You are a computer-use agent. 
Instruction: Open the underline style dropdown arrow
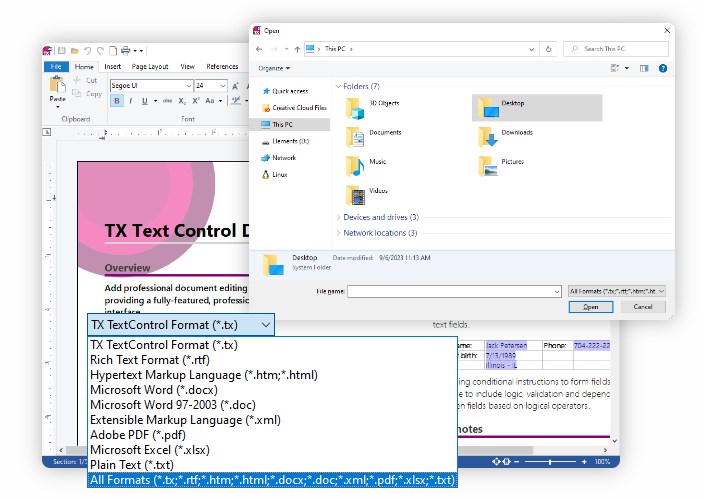click(x=155, y=101)
